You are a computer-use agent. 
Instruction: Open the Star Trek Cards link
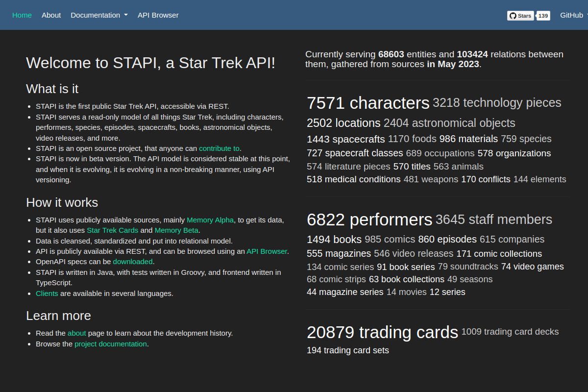[112, 230]
